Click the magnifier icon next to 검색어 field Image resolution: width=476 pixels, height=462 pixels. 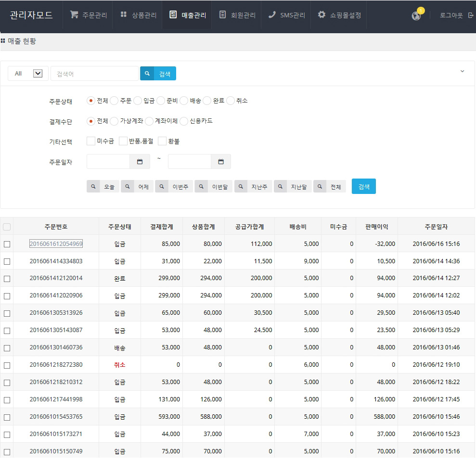[147, 74]
